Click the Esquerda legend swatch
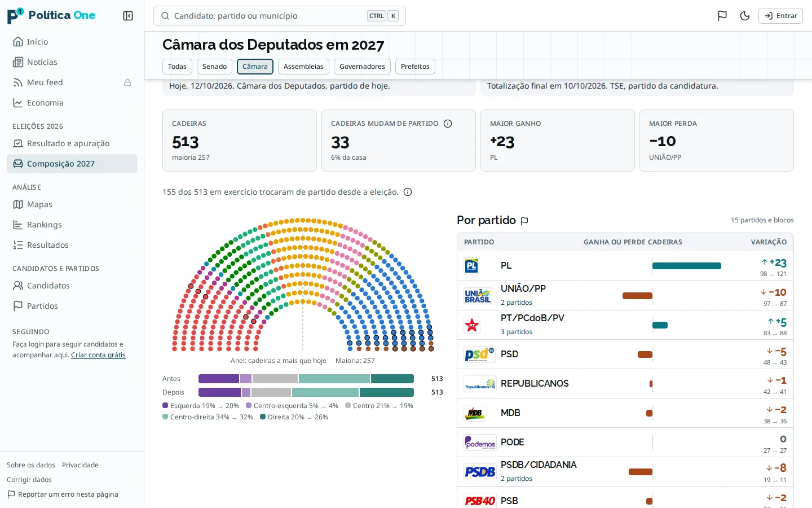The height and width of the screenshot is (508, 812). (x=165, y=405)
